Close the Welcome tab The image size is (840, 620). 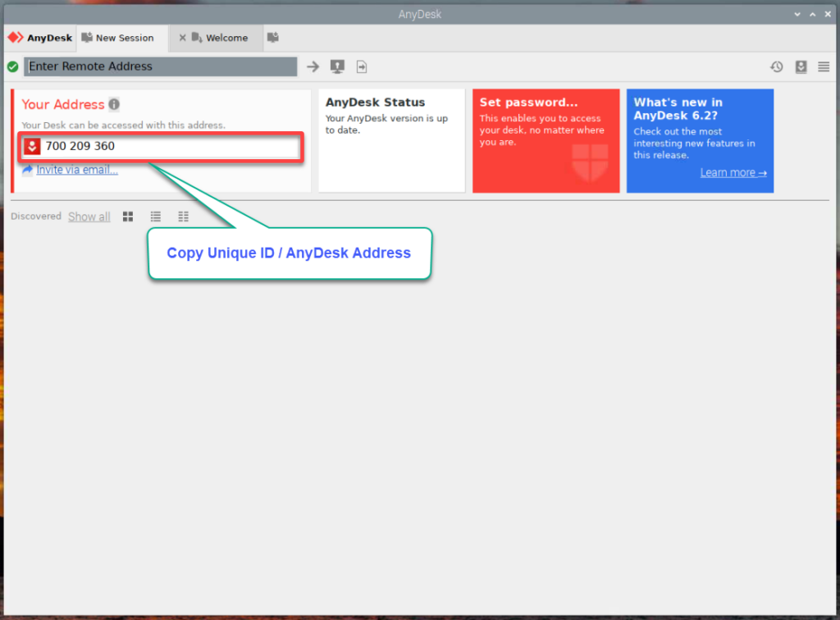point(182,38)
